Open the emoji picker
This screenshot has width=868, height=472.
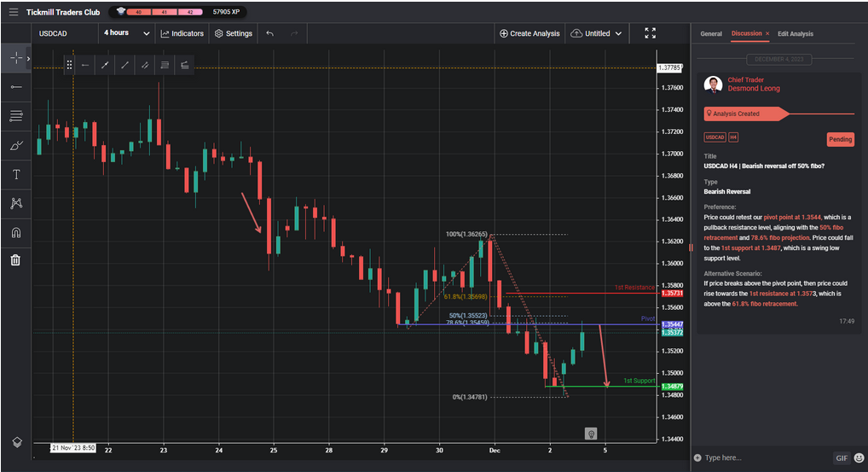(x=859, y=457)
